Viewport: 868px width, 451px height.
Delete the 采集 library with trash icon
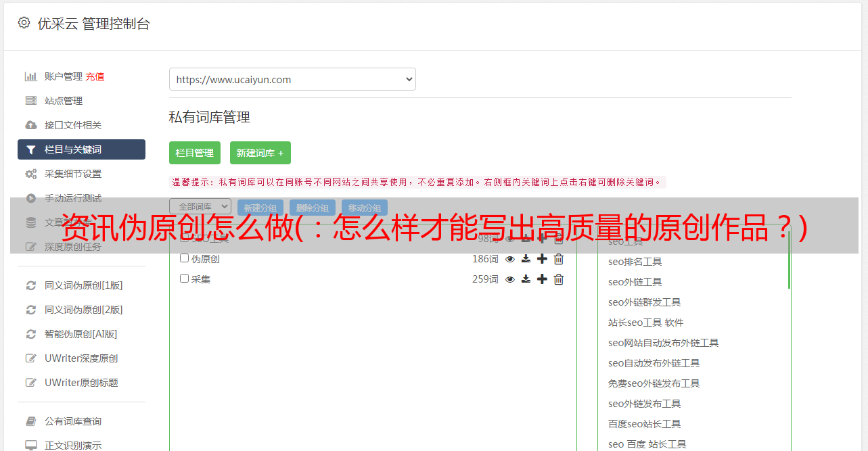pos(559,279)
